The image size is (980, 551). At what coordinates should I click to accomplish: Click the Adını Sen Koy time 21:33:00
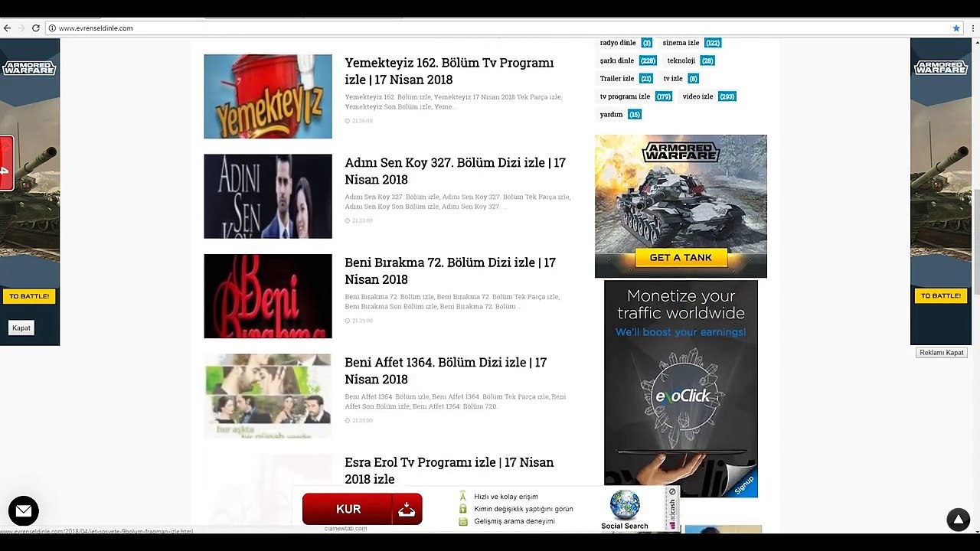(x=359, y=220)
